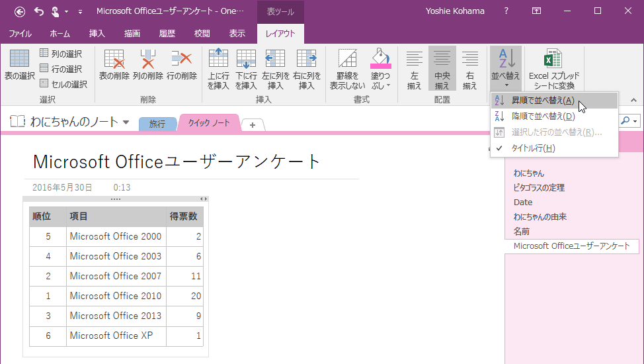
Task: Open the わにちゃんの由来 page
Action: (540, 217)
